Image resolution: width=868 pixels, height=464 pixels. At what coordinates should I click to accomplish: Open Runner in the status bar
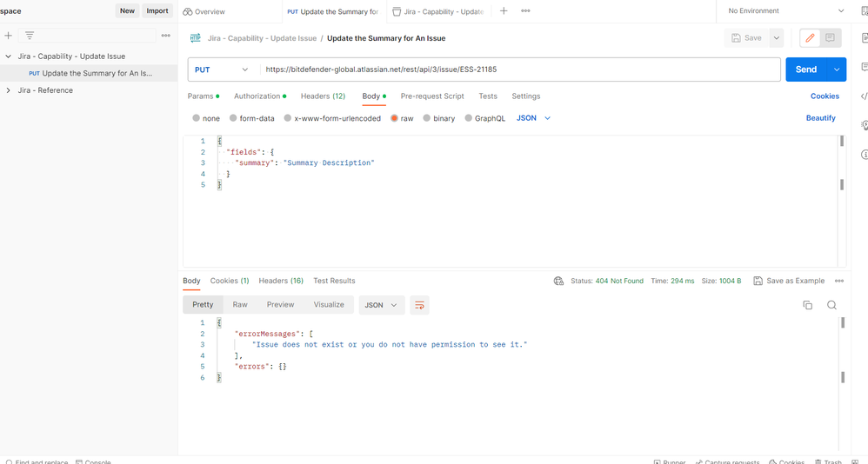point(670,461)
